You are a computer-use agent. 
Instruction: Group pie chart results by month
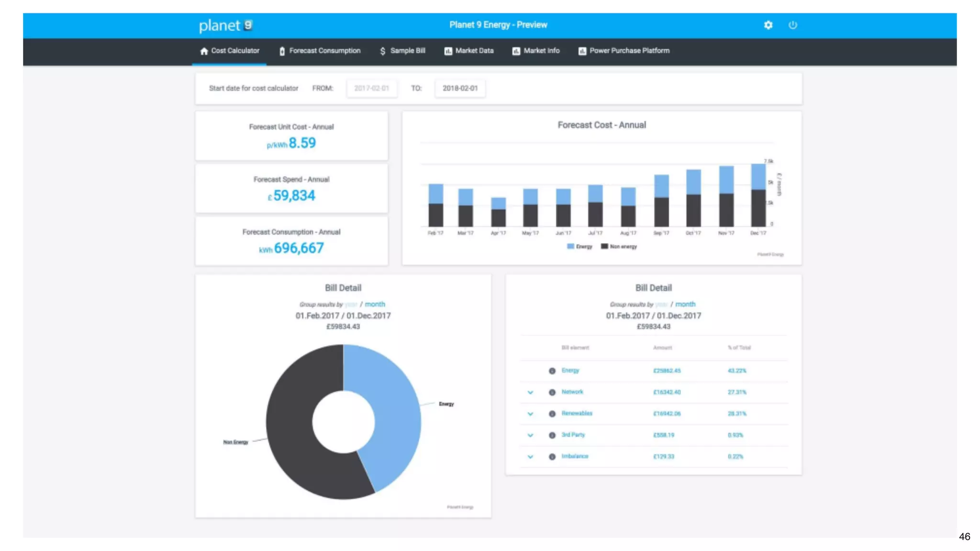375,304
